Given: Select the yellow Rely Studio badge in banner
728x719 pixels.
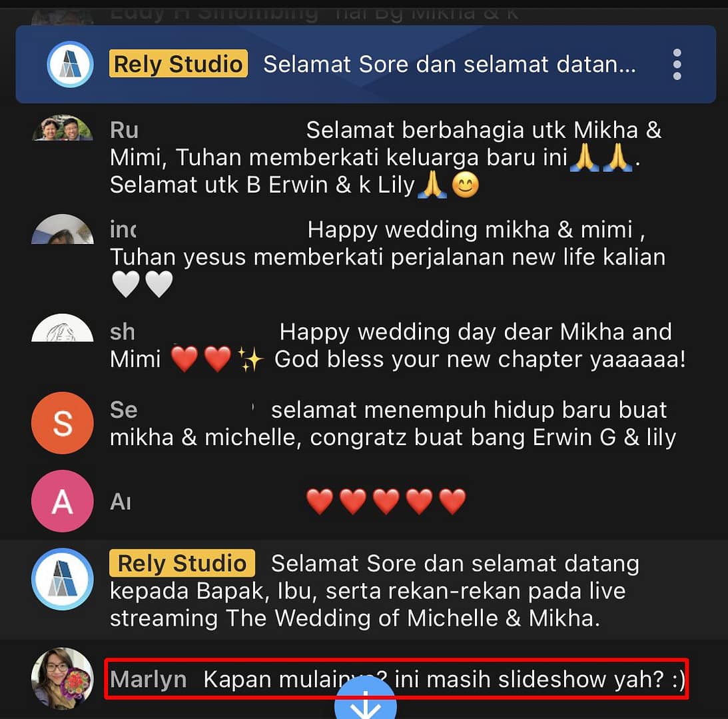Looking at the screenshot, I should point(179,63).
